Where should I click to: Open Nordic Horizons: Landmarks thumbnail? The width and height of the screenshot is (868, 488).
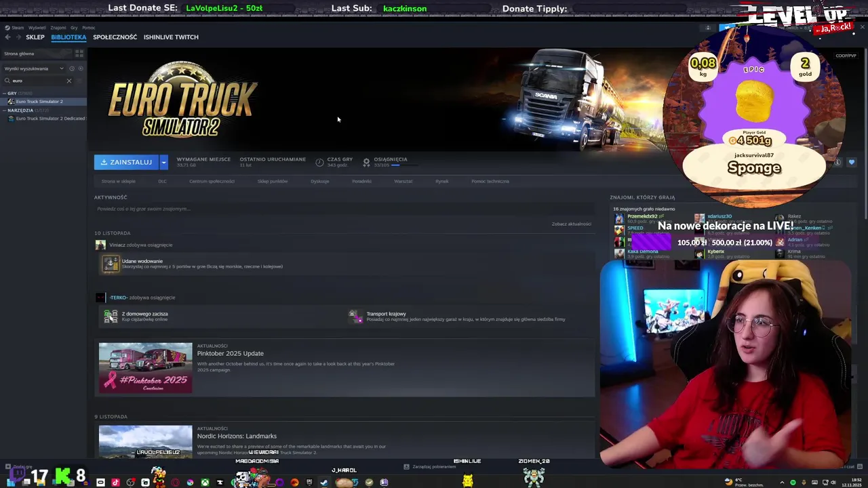146,442
